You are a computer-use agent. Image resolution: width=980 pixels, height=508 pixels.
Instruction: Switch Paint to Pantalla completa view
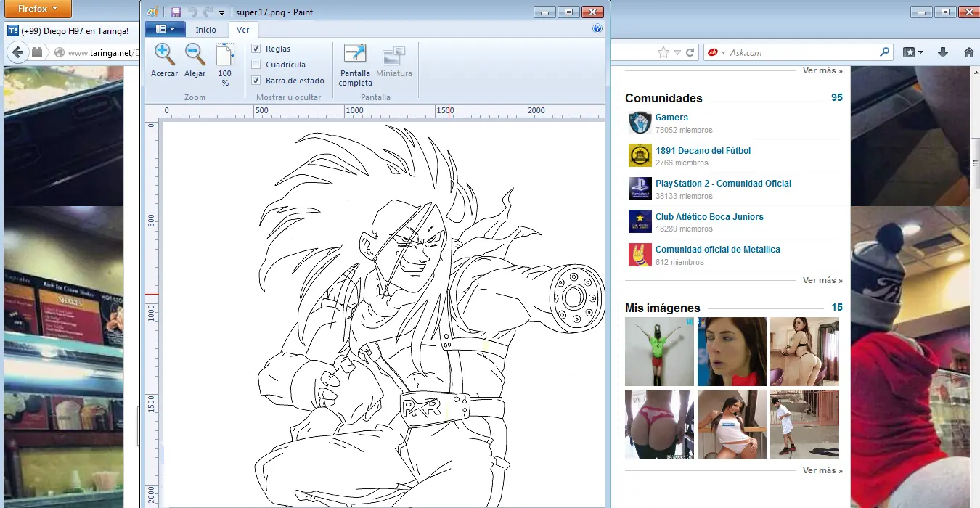click(x=355, y=65)
